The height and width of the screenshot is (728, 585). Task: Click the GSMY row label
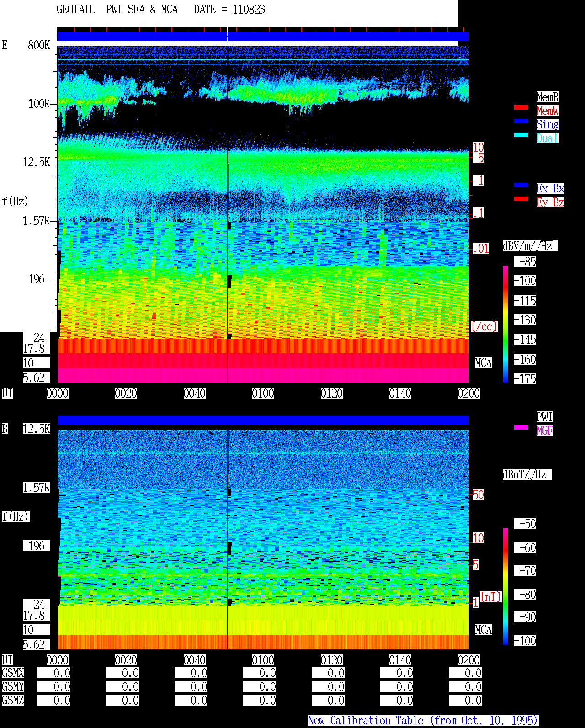pos(13,686)
